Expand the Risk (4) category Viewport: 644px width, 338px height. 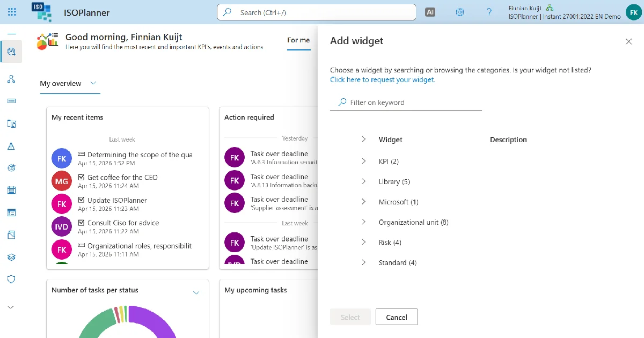pos(363,242)
